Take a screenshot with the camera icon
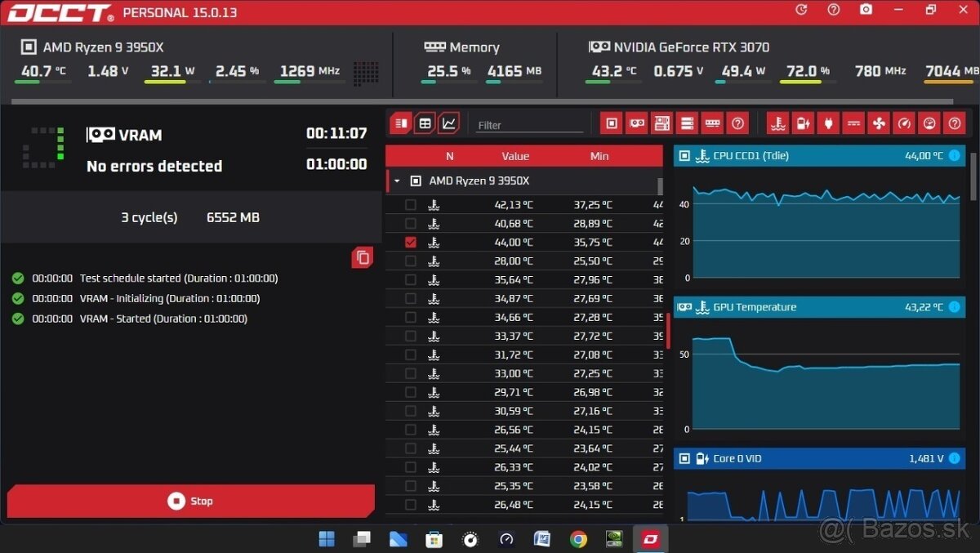The image size is (980, 553). [x=866, y=10]
